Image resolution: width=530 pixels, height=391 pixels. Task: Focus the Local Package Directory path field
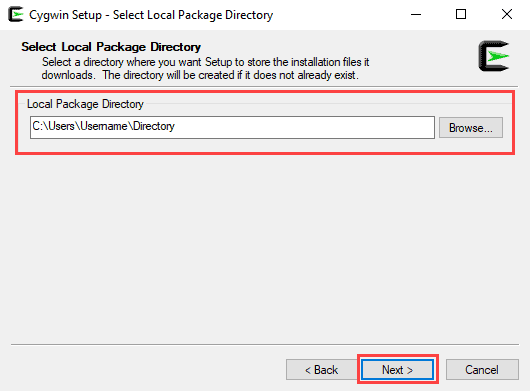[x=232, y=127]
